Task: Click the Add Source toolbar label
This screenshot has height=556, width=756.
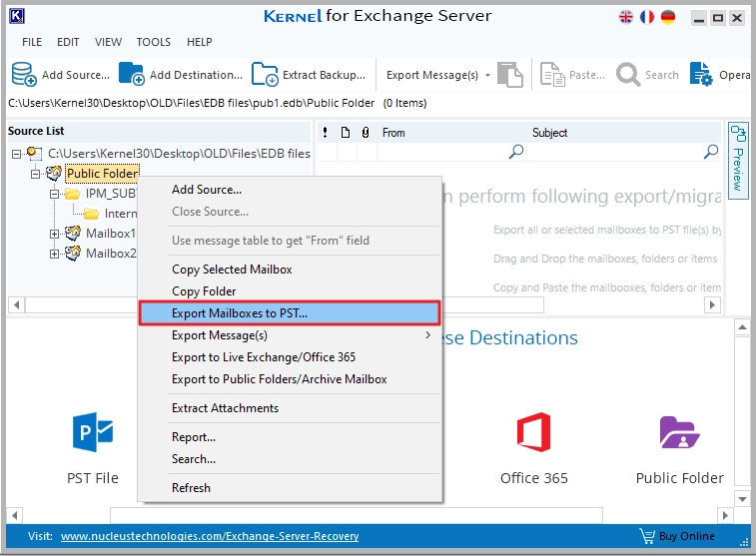Action: click(x=76, y=75)
